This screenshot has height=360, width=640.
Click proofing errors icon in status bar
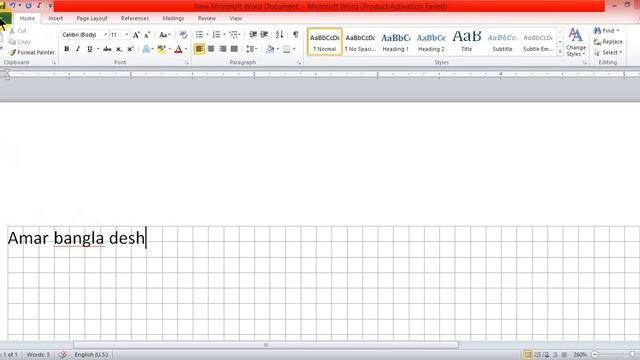[x=62, y=354]
